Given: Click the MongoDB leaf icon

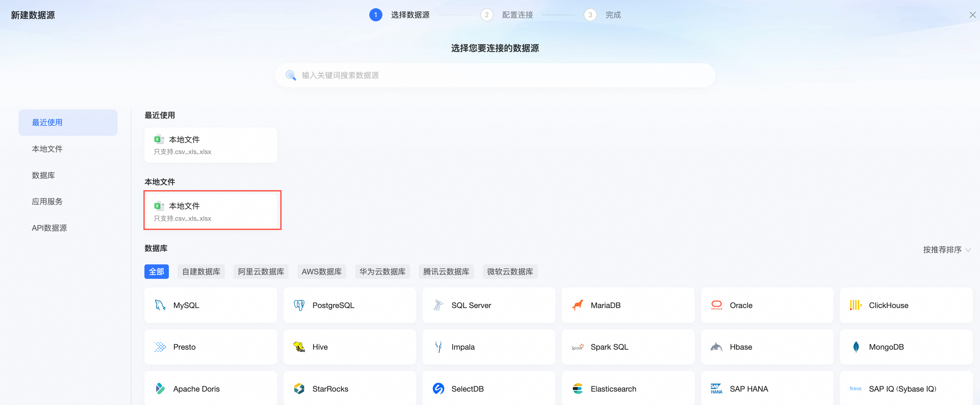Looking at the screenshot, I should [856, 347].
